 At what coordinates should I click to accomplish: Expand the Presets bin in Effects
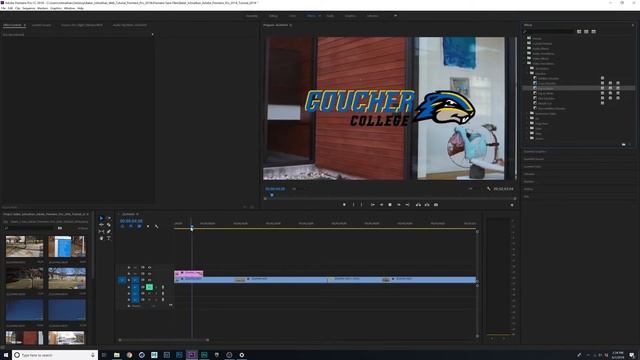pyautogui.click(x=525, y=38)
